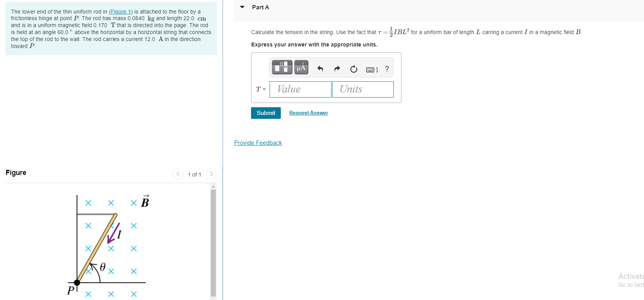Click the 'Part A' heading text
This screenshot has height=300, width=644.
(x=260, y=7)
